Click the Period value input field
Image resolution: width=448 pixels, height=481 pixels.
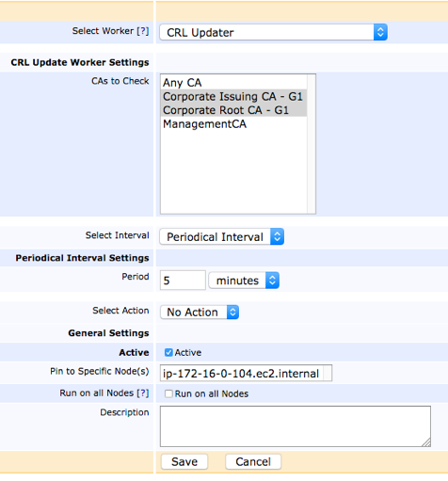click(x=183, y=281)
